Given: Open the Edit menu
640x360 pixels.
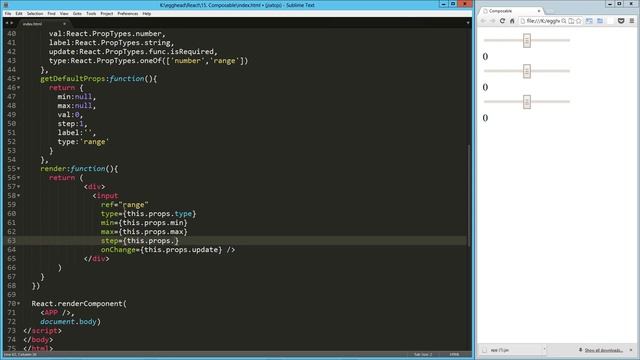Looking at the screenshot, I should pos(19,13).
